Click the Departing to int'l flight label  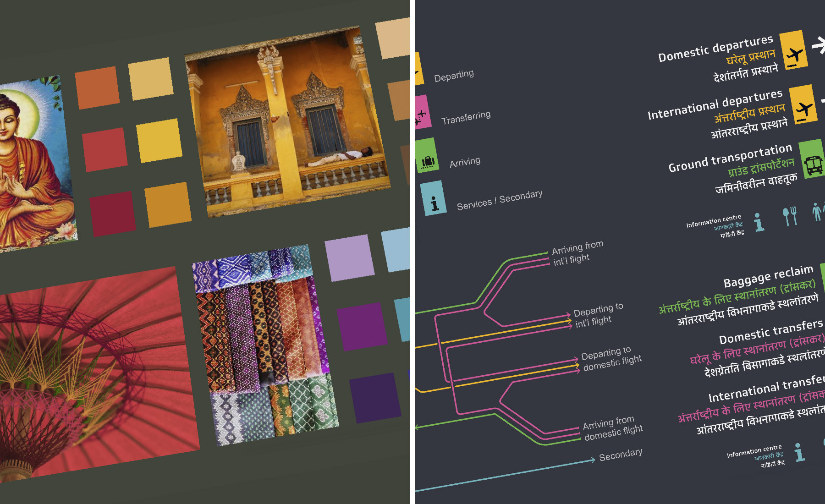599,315
